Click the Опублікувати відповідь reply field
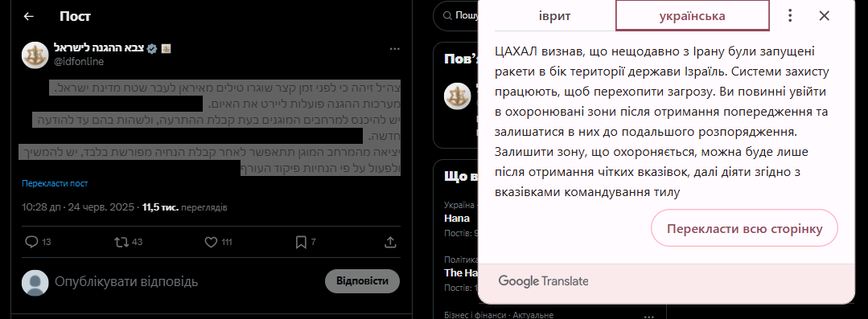This screenshot has height=319, width=868. [126, 282]
